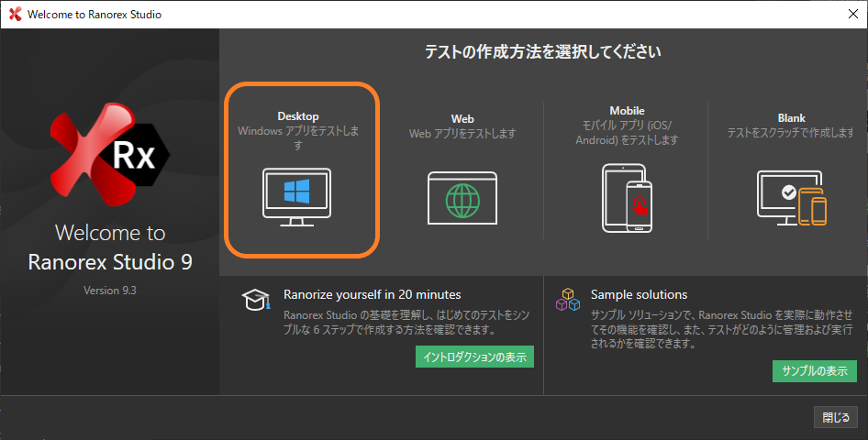Click 'テストの作成方法を選択してください' heading
This screenshot has height=440, width=868.
tap(542, 52)
